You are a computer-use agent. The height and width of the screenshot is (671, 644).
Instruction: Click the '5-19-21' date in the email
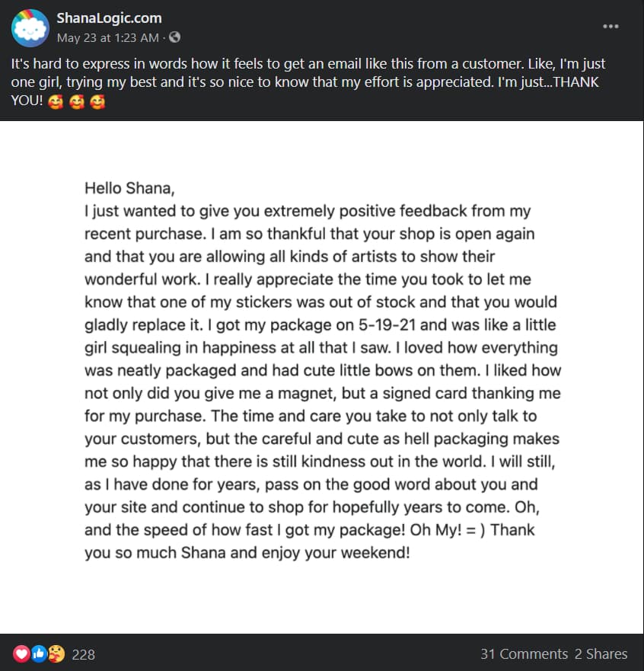[x=387, y=324]
